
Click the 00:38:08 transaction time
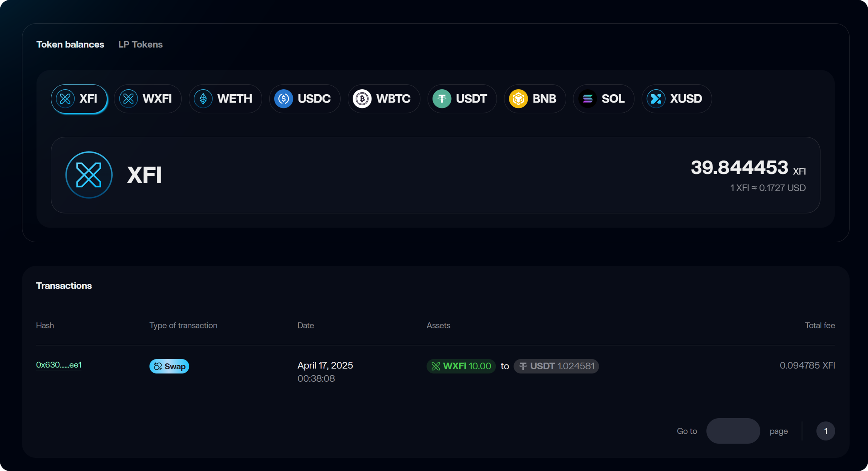point(316,379)
